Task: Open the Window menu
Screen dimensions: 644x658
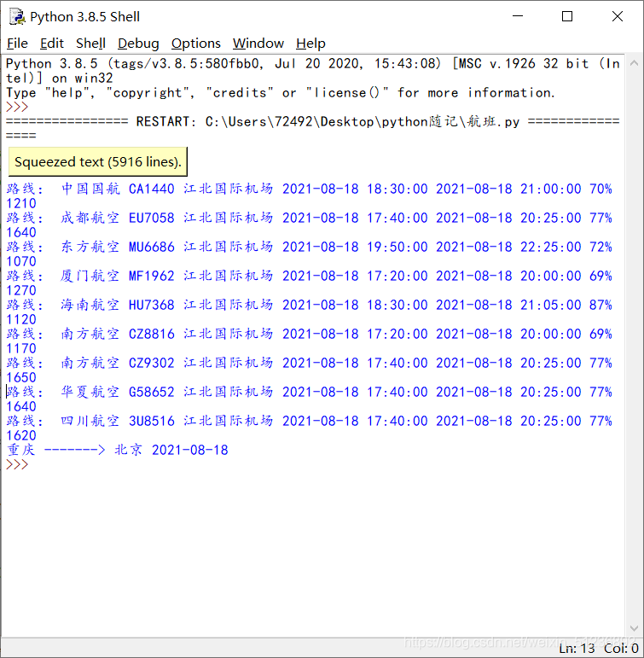Action: tap(258, 44)
